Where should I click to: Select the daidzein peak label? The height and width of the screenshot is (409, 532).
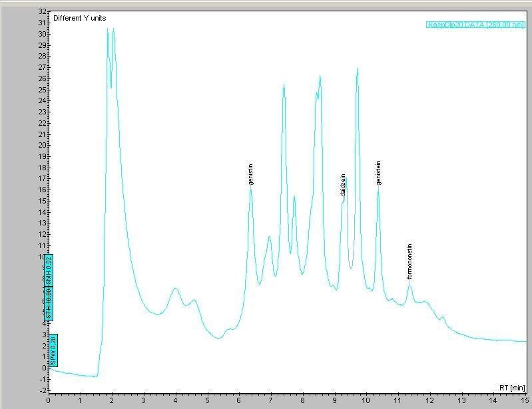343,185
